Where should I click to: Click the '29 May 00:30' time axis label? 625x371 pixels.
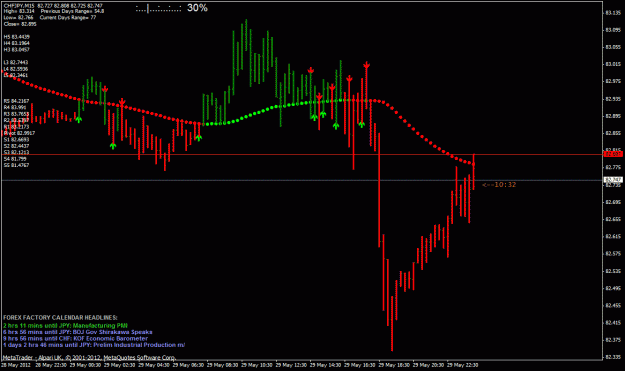85,365
